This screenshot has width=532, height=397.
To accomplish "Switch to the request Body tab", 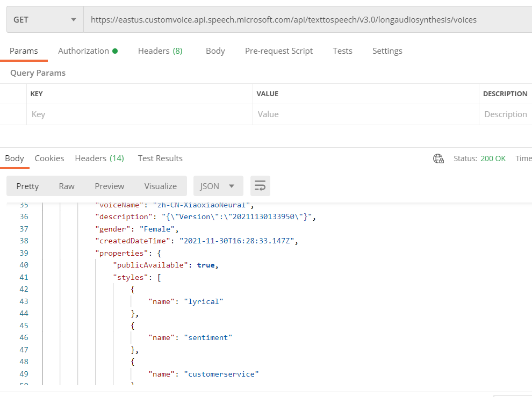I will (215, 51).
